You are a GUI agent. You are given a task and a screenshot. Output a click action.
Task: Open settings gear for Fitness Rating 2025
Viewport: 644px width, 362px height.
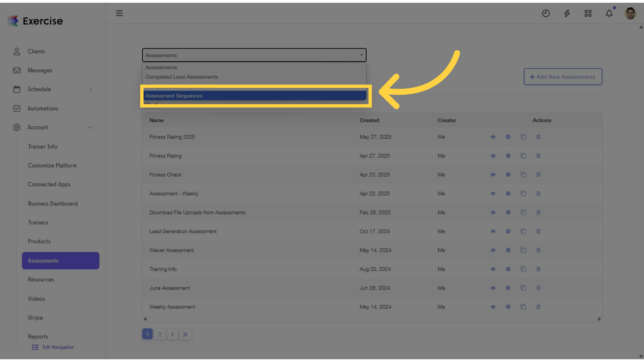508,137
